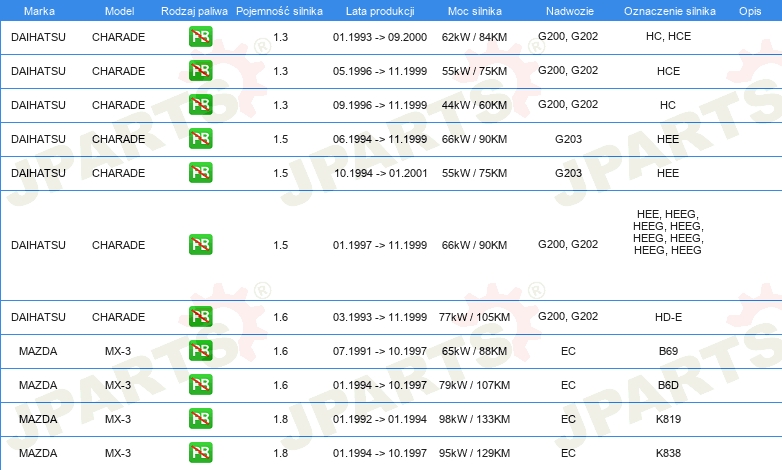Select HEE engine code in 10.1994 row

[668, 173]
